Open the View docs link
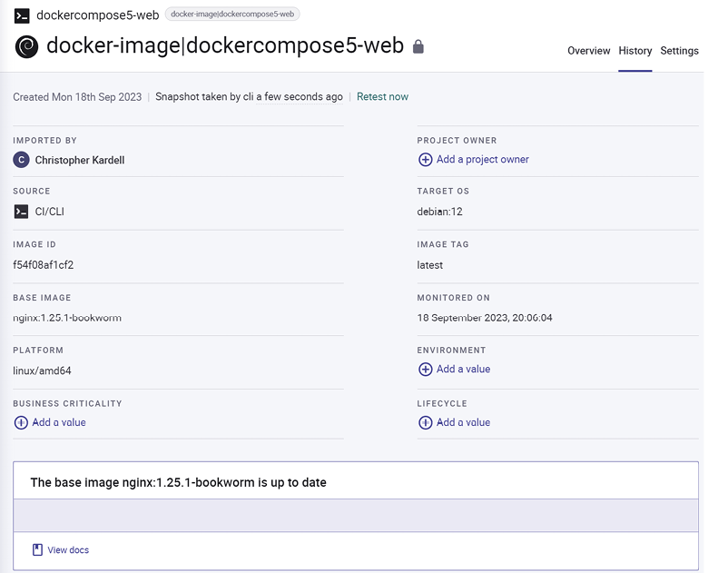The height and width of the screenshot is (573, 728). point(68,549)
